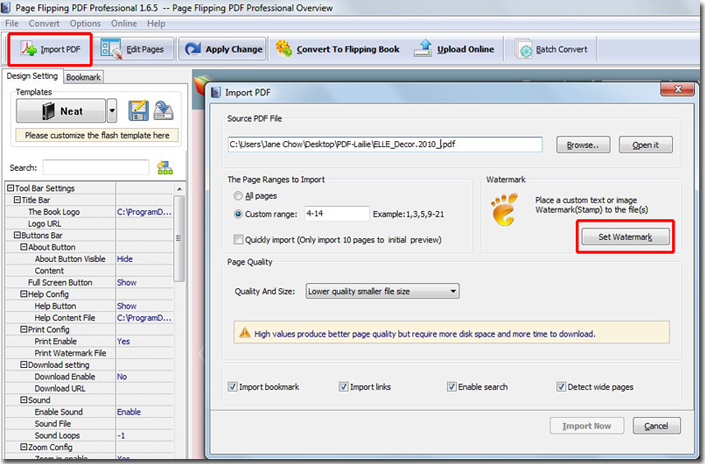Image resolution: width=705 pixels, height=464 pixels.
Task: Select the All pages radio button
Action: (238, 196)
